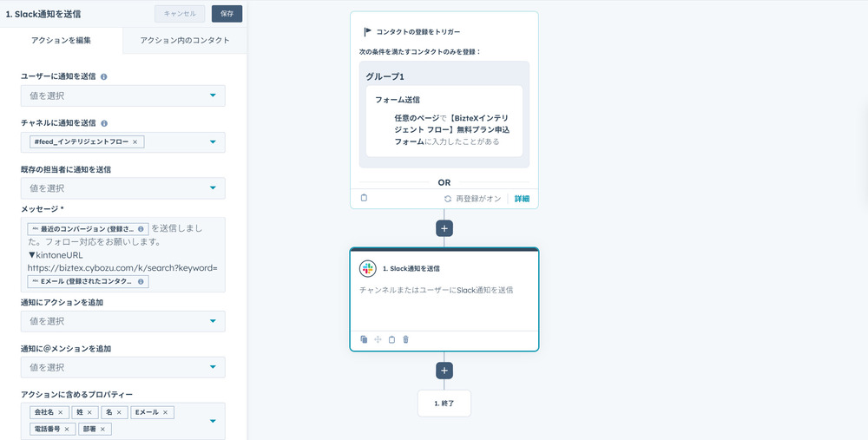
Task: Delete Slack action with trash icon
Action: pyautogui.click(x=405, y=339)
